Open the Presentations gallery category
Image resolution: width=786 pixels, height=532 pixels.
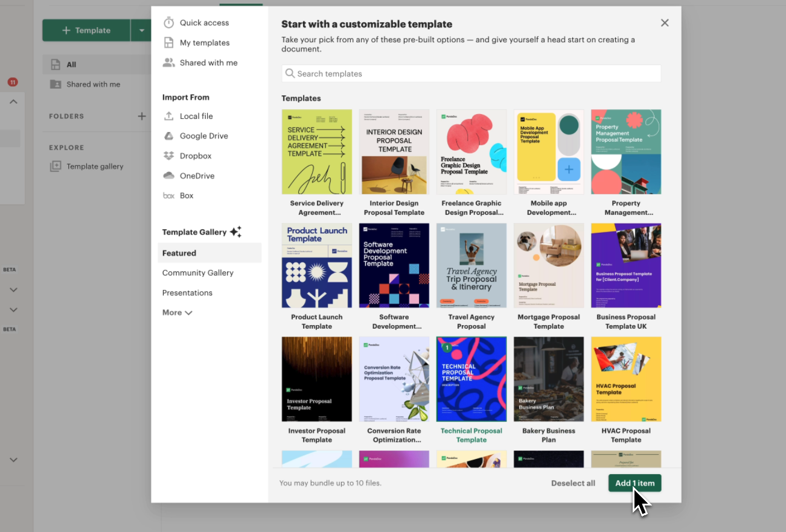pyautogui.click(x=187, y=293)
